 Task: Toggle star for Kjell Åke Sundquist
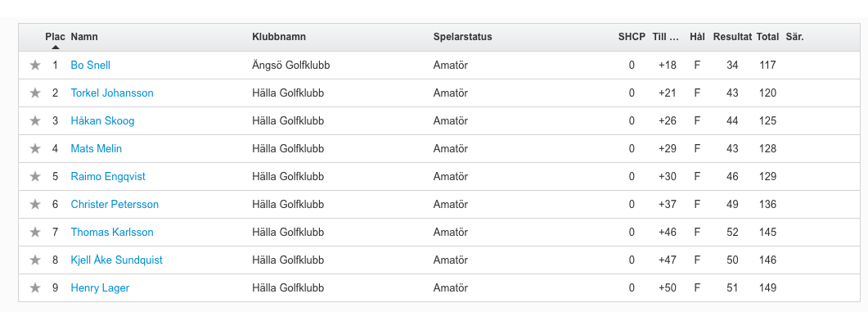pos(35,260)
